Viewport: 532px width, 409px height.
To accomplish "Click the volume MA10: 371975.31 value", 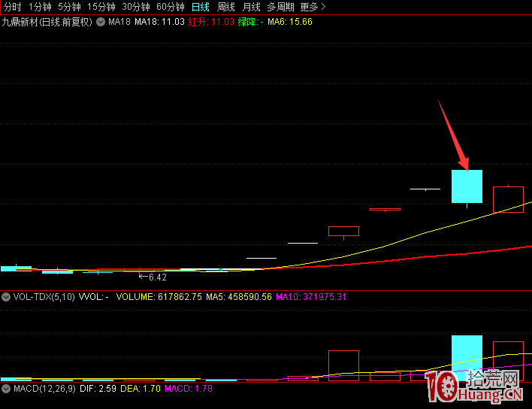I will pyautogui.click(x=311, y=297).
